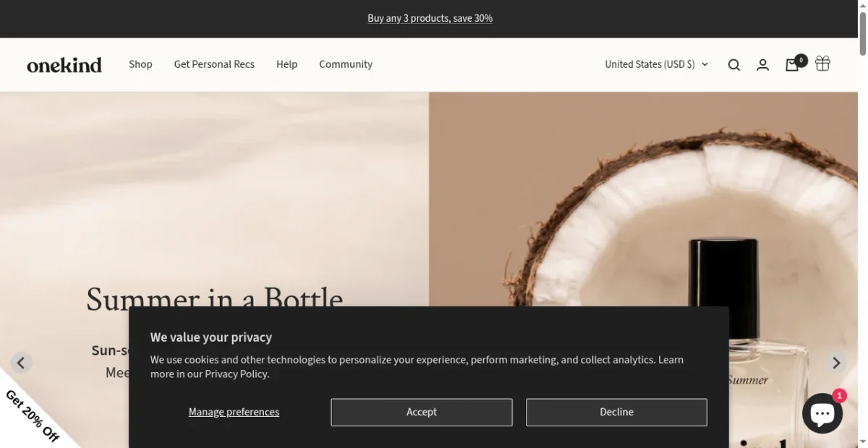Expand United States (USD $) country selector
Screen dimensions: 868x448
pyautogui.click(x=656, y=64)
